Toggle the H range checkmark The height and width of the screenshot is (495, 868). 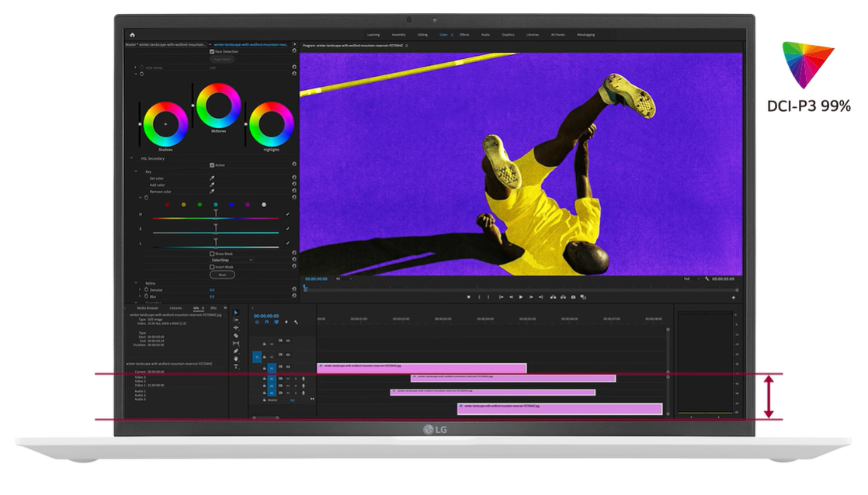point(287,214)
